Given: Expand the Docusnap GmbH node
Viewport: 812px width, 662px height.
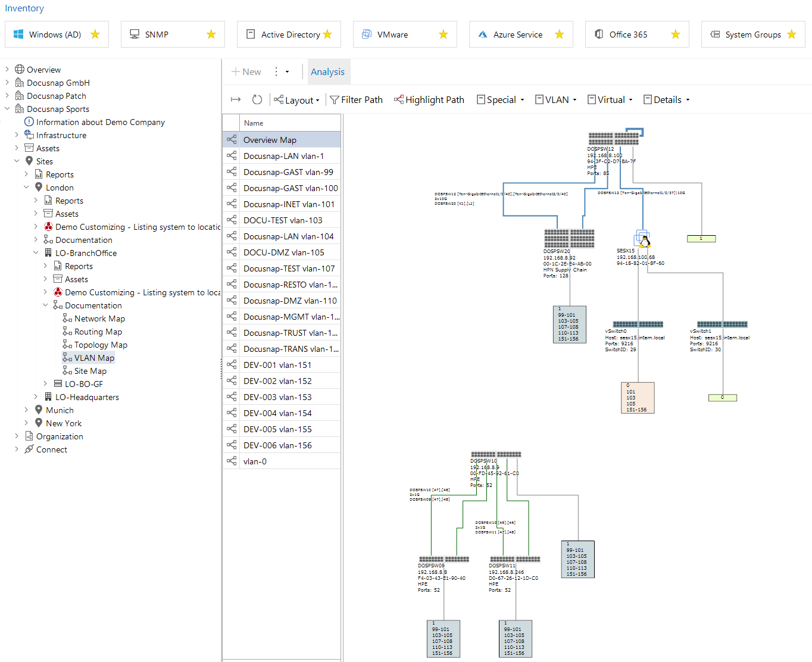Looking at the screenshot, I should coord(7,83).
